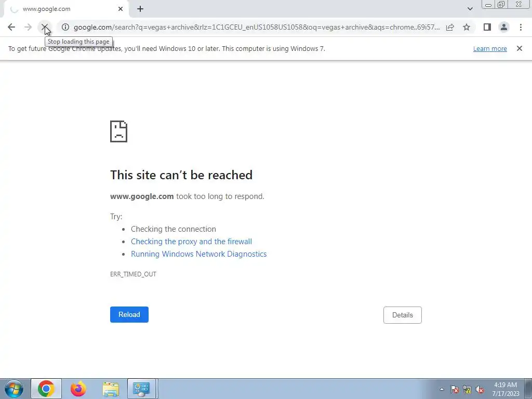Click the forward navigation arrow

click(x=28, y=27)
